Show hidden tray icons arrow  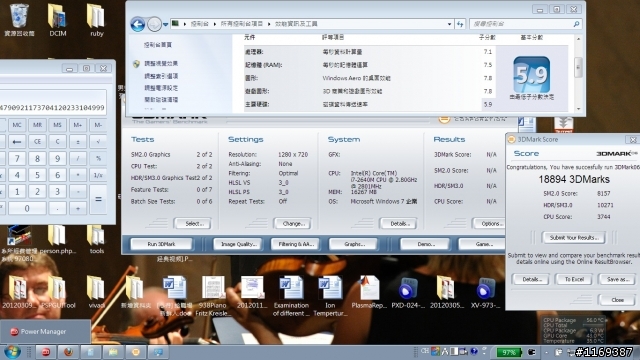[x=546, y=352]
